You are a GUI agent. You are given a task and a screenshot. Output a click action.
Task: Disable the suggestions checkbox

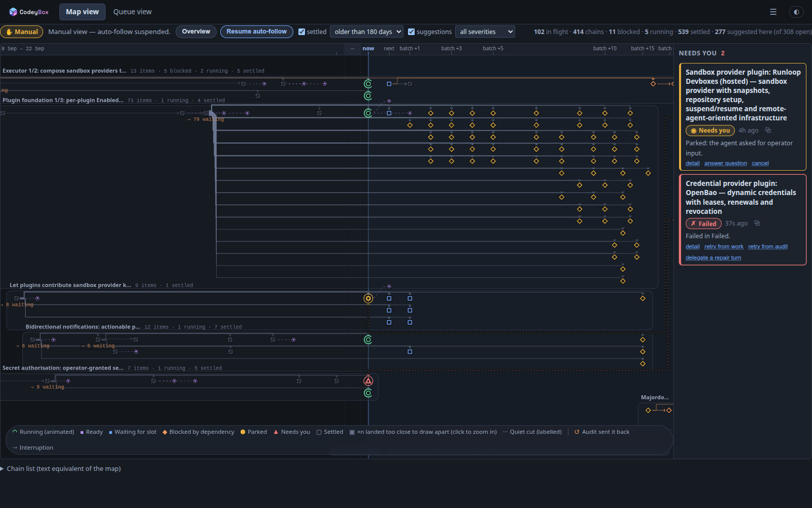pyautogui.click(x=412, y=31)
